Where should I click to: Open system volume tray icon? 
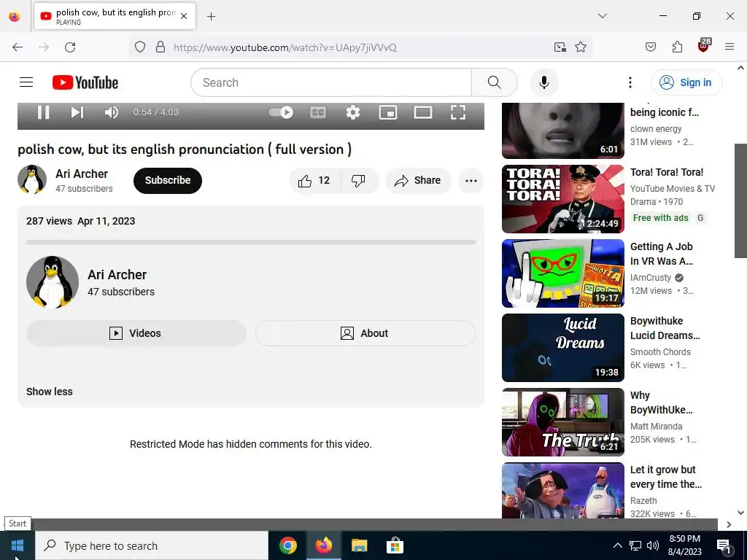click(653, 545)
